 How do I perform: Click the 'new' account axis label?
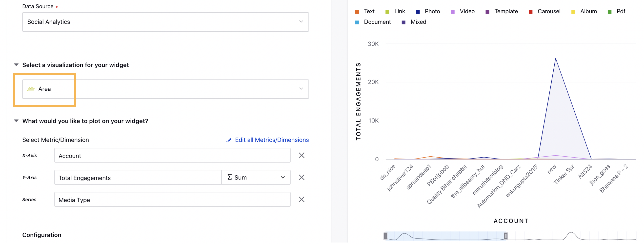click(x=551, y=169)
